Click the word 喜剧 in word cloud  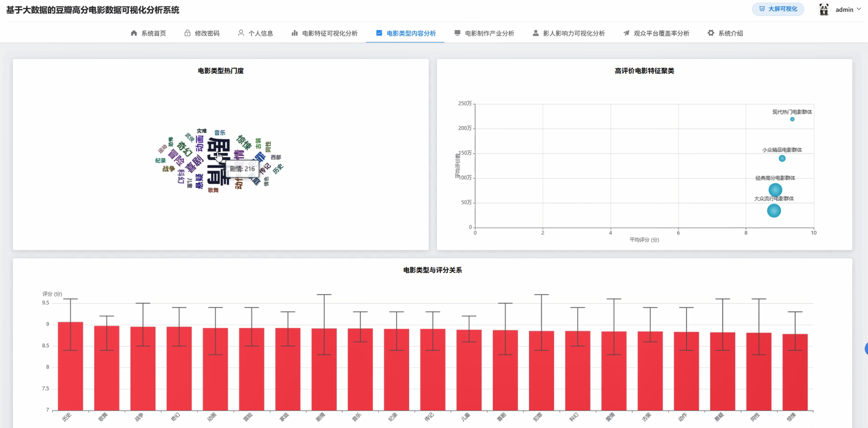[x=194, y=164]
